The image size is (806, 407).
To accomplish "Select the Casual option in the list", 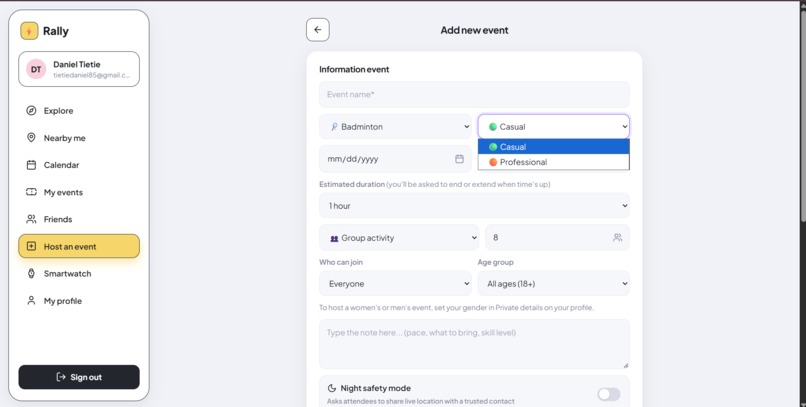I will [x=554, y=146].
